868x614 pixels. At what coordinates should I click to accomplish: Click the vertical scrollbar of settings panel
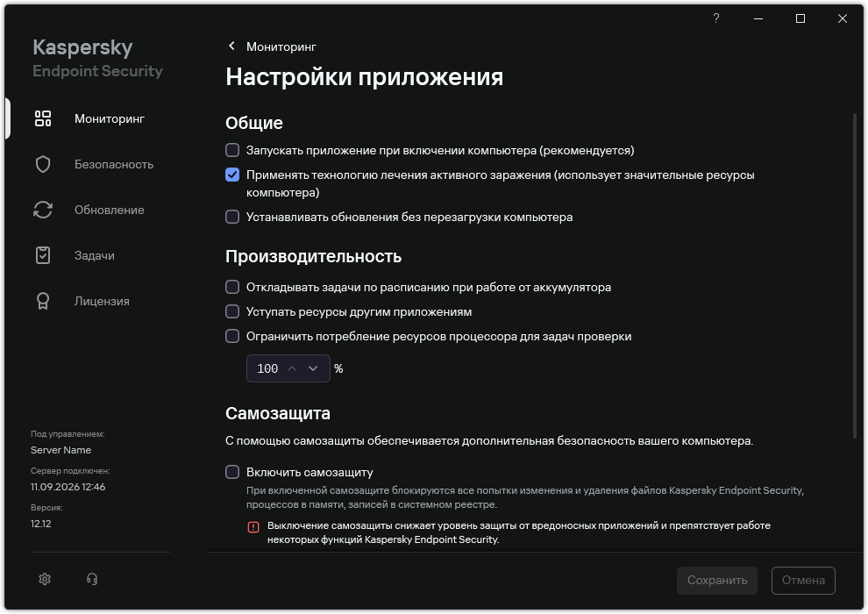pyautogui.click(x=855, y=275)
